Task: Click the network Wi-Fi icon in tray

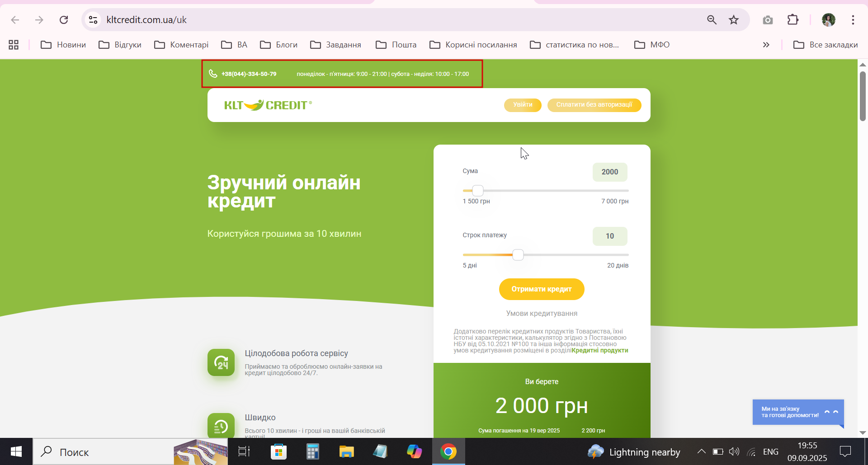Action: tap(751, 451)
